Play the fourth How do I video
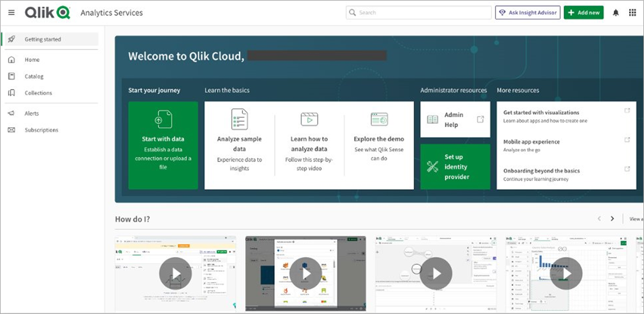This screenshot has height=314, width=644. pos(566,273)
